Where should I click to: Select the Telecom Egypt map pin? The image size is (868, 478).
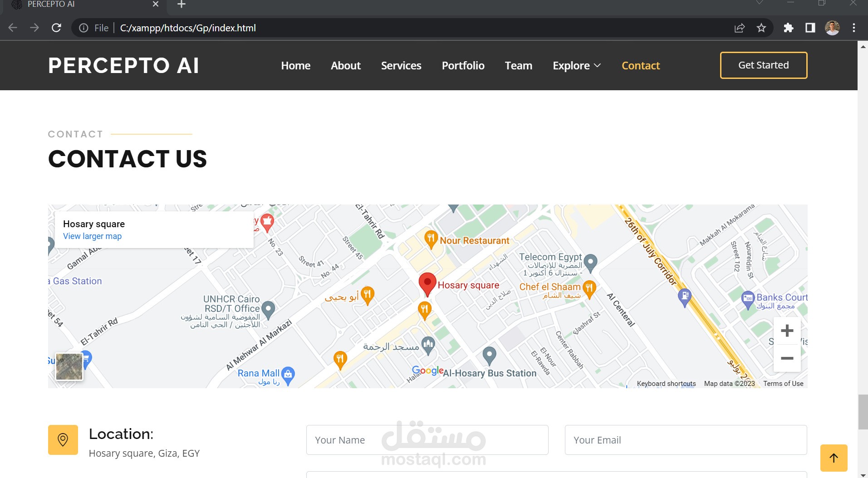(590, 263)
